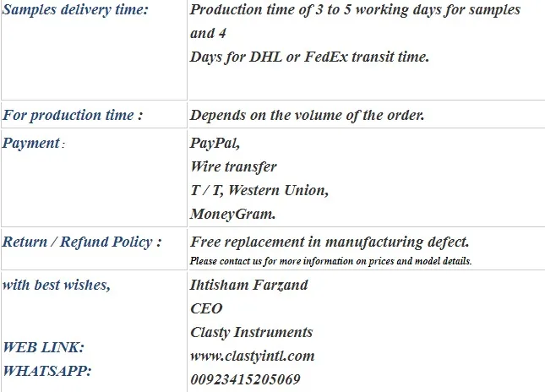Viewport: 545px width, 392px height.
Task: Click the 'Clasty Instruments' company name
Action: pyautogui.click(x=251, y=332)
